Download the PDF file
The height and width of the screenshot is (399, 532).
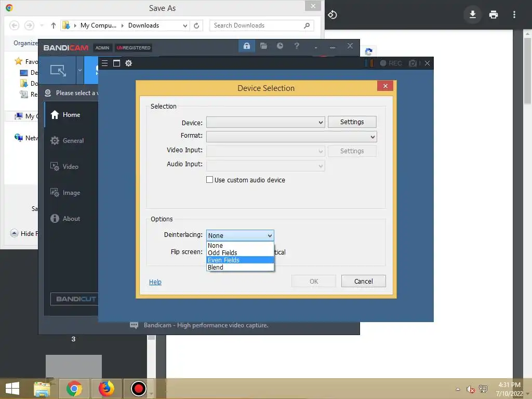point(472,15)
